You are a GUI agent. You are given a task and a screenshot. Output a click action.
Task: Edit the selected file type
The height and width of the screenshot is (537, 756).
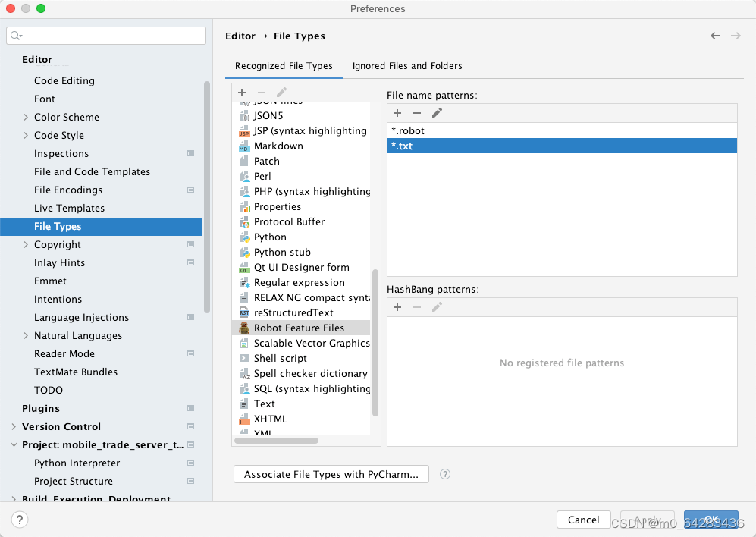click(281, 93)
